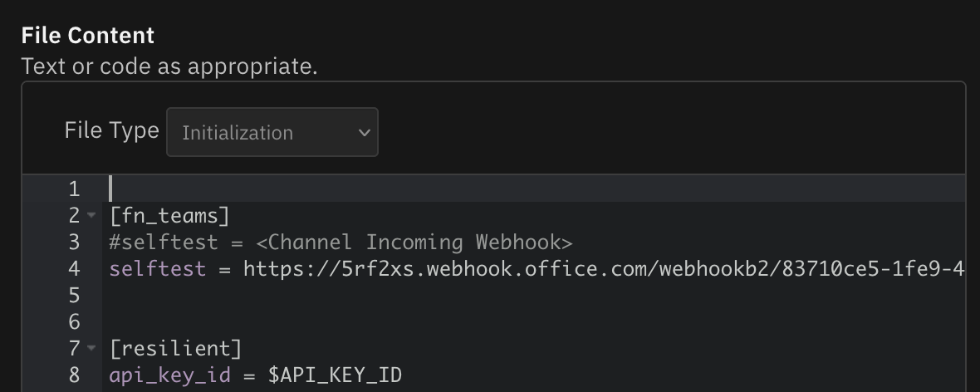This screenshot has height=392, width=980.
Task: Click the api_key_id key name
Action: (169, 375)
